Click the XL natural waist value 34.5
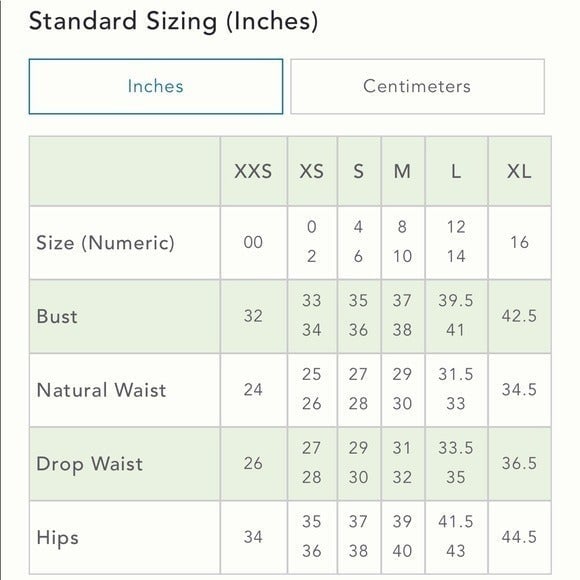 pos(519,390)
